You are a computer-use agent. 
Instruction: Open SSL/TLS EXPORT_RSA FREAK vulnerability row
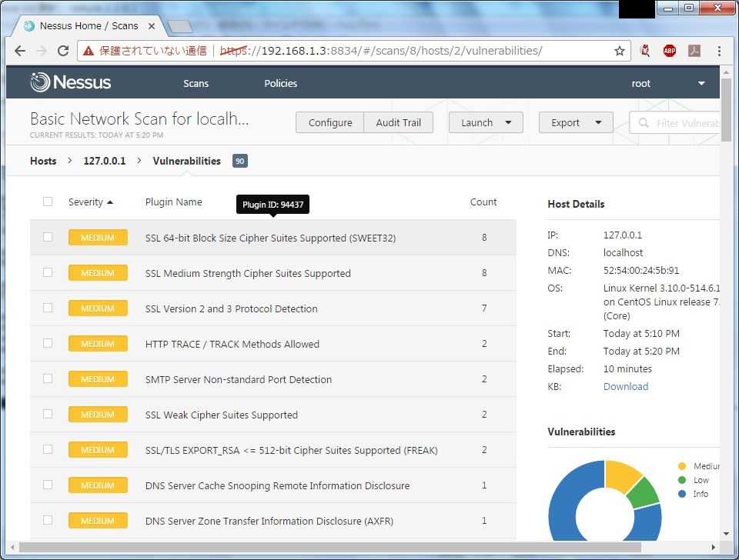point(273,449)
